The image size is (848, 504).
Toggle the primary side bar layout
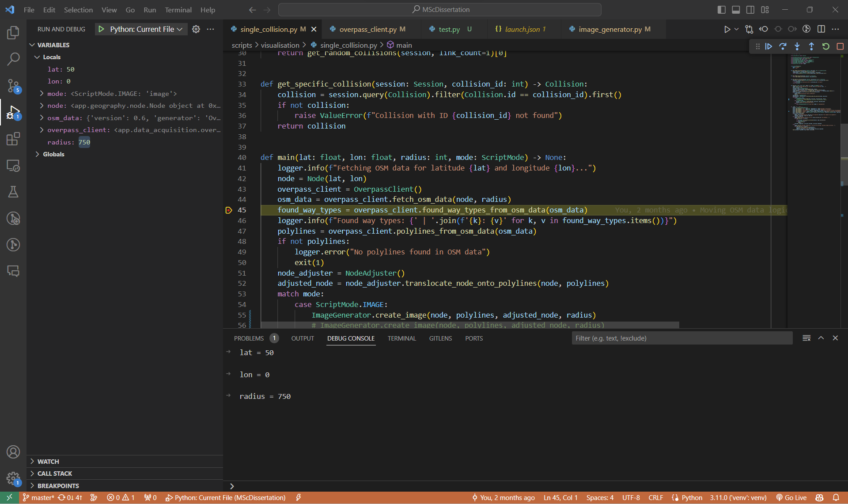(722, 10)
